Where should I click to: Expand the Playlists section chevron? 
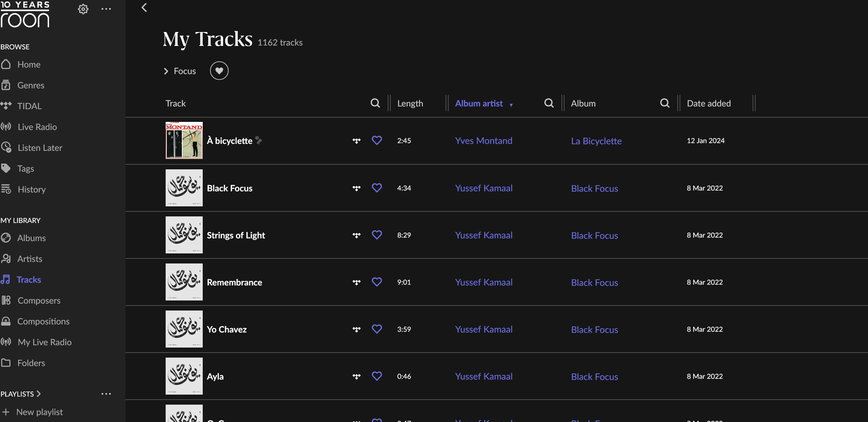click(38, 394)
